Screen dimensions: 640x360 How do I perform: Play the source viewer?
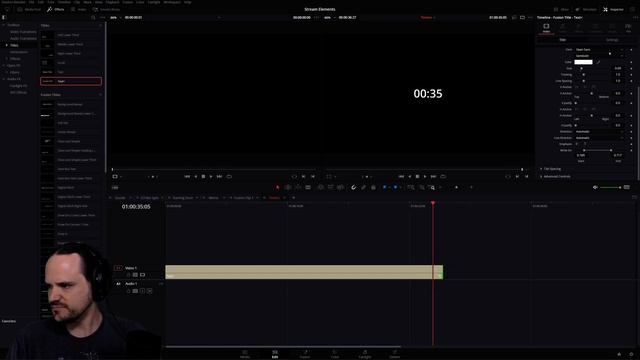click(211, 176)
